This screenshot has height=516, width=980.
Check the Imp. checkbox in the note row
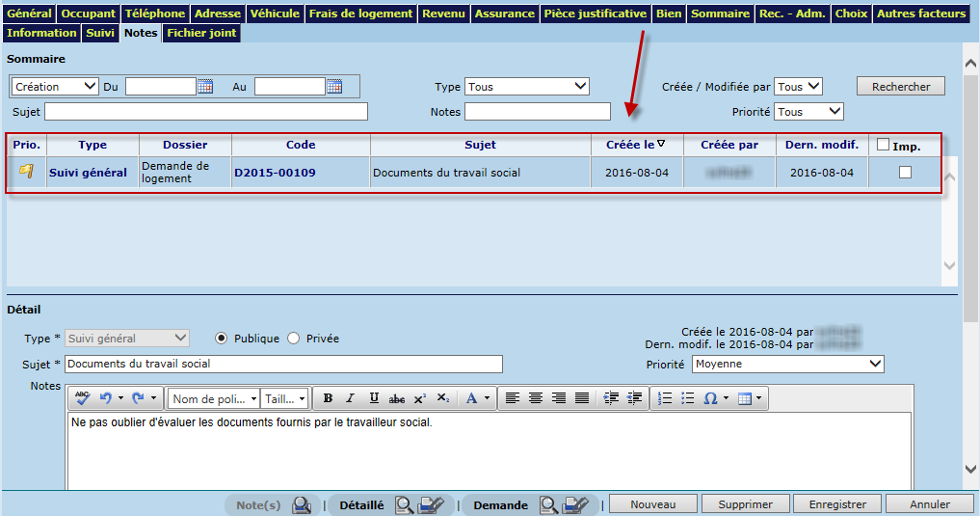pyautogui.click(x=905, y=173)
